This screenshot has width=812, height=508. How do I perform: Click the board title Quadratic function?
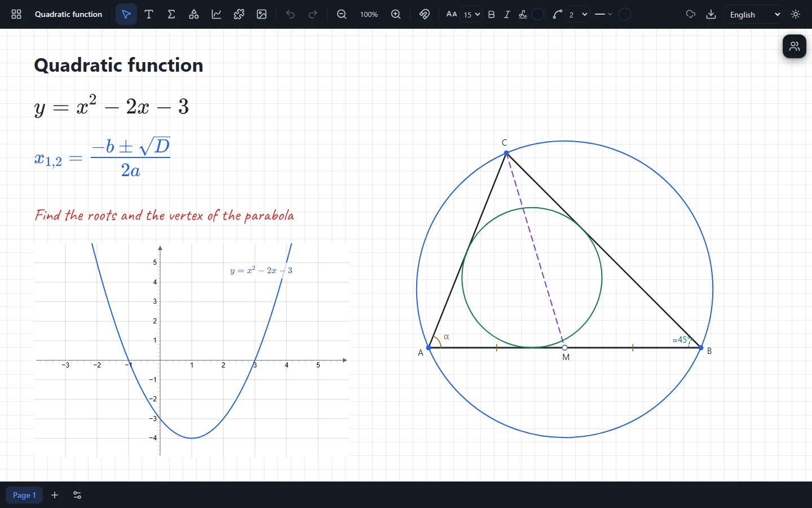click(x=69, y=14)
